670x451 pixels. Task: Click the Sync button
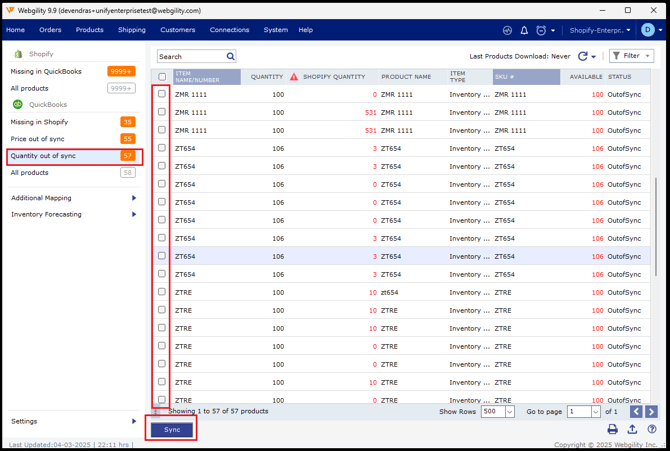pos(172,429)
